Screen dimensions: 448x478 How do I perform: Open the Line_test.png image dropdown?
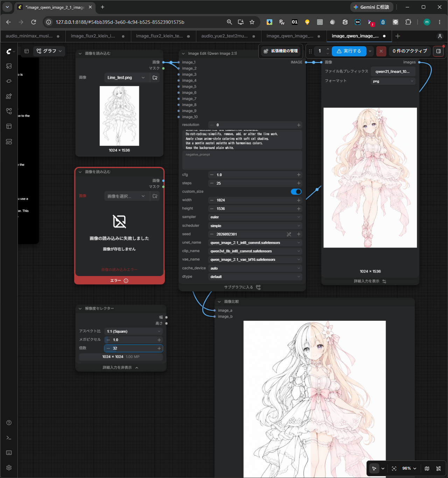[x=127, y=78]
